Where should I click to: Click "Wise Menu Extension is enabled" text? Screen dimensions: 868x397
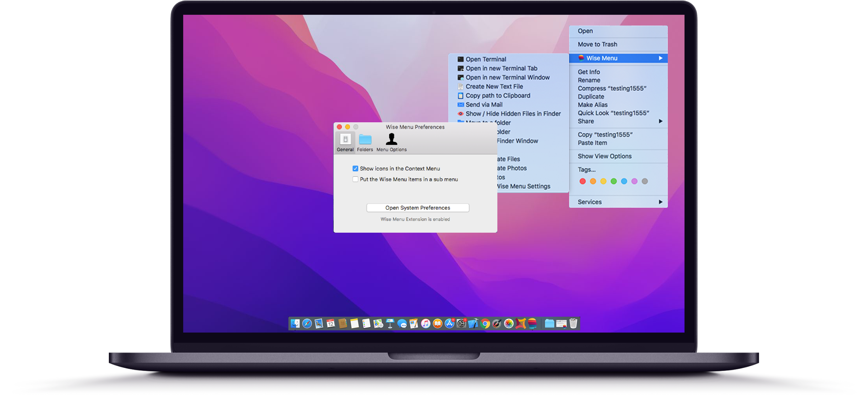pyautogui.click(x=415, y=219)
